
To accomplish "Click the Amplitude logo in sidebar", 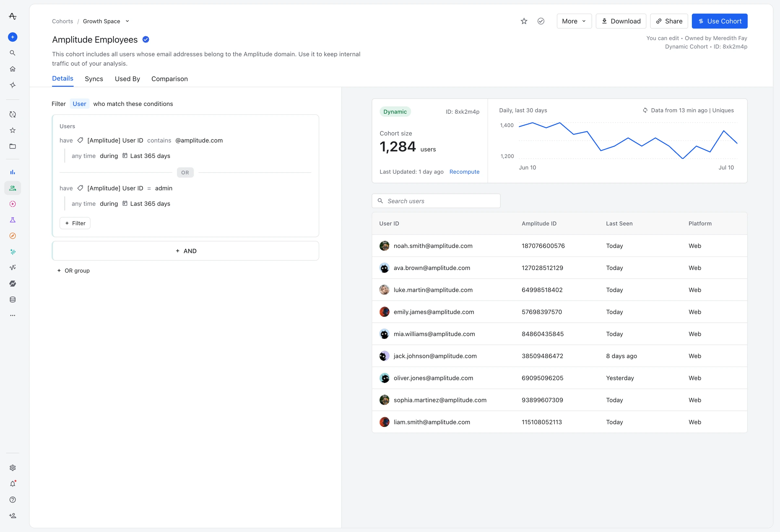I will (x=12, y=16).
